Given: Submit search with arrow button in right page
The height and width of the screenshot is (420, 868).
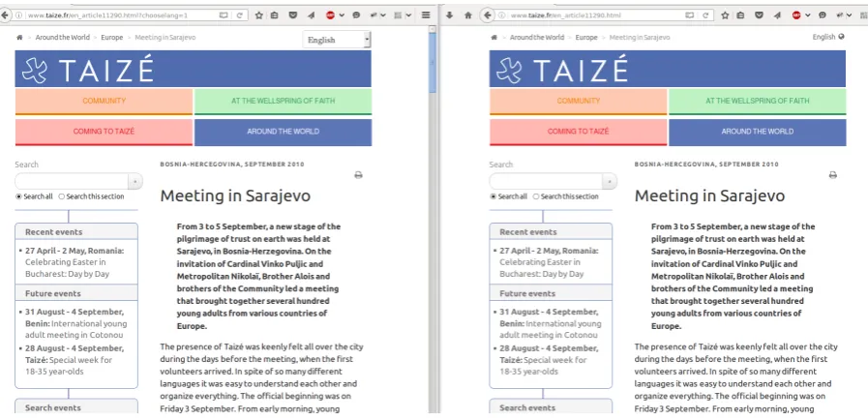Looking at the screenshot, I should [x=610, y=182].
